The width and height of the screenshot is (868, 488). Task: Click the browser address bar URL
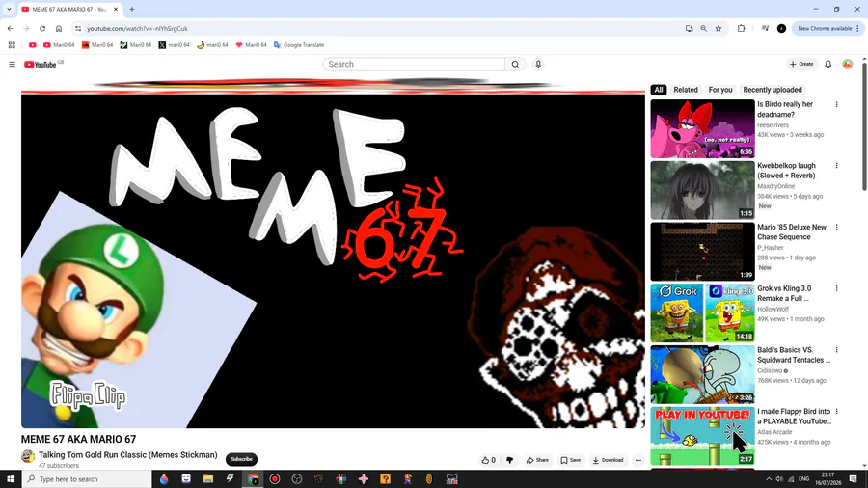click(x=137, y=28)
